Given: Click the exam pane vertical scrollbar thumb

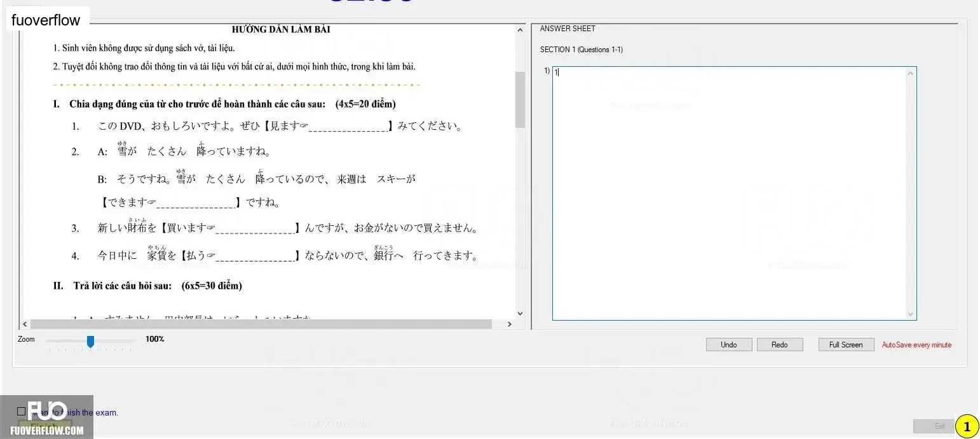Looking at the screenshot, I should (x=520, y=99).
